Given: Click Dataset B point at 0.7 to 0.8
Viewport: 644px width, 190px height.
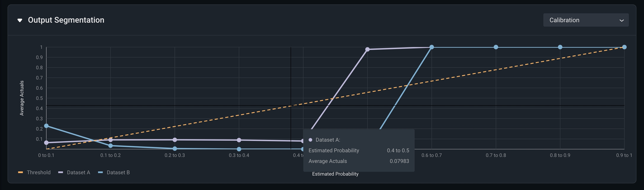Looking at the screenshot, I should (x=496, y=47).
